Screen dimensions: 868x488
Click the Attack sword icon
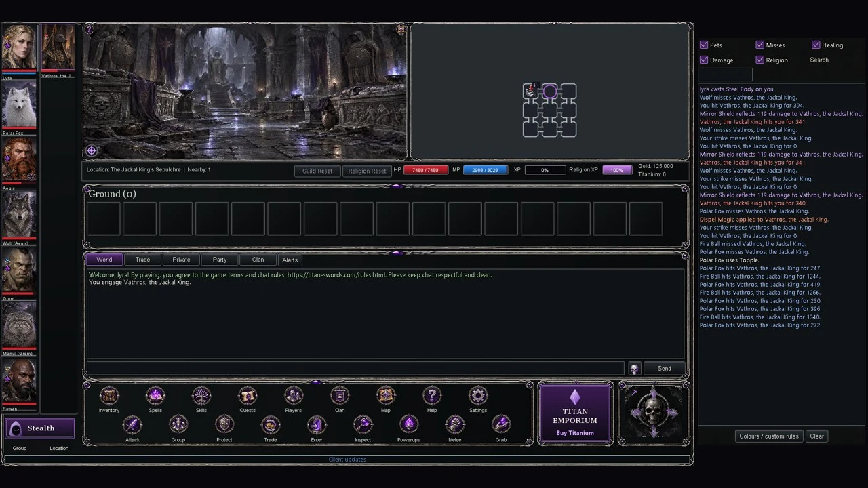pos(132,425)
